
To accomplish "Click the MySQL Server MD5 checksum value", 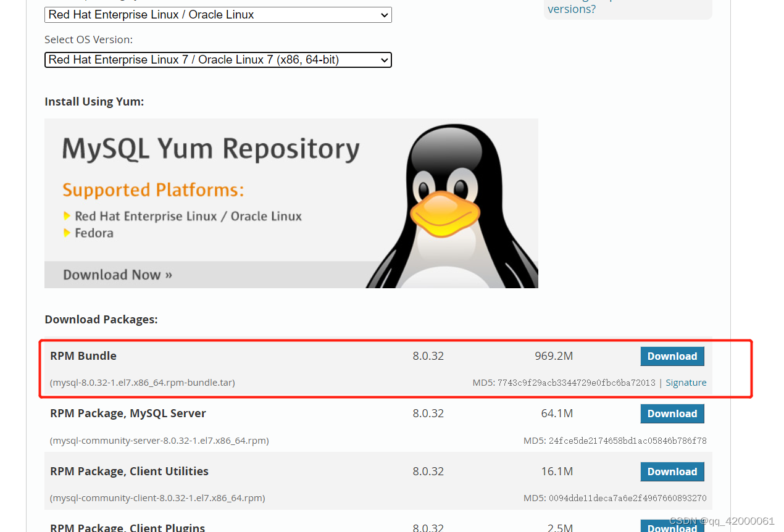I will click(x=628, y=441).
